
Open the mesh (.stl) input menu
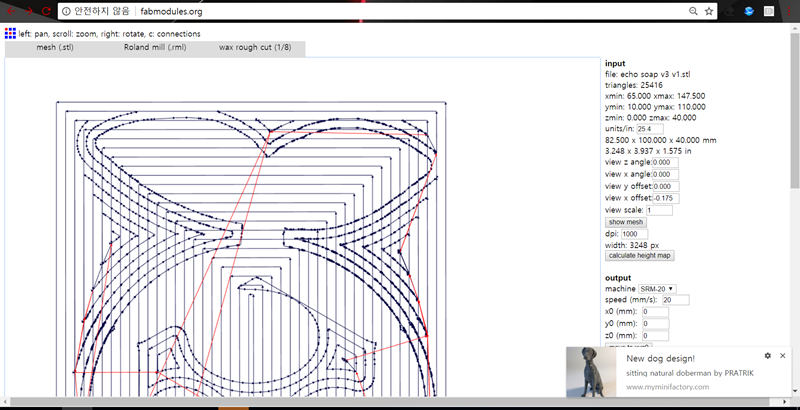55,47
